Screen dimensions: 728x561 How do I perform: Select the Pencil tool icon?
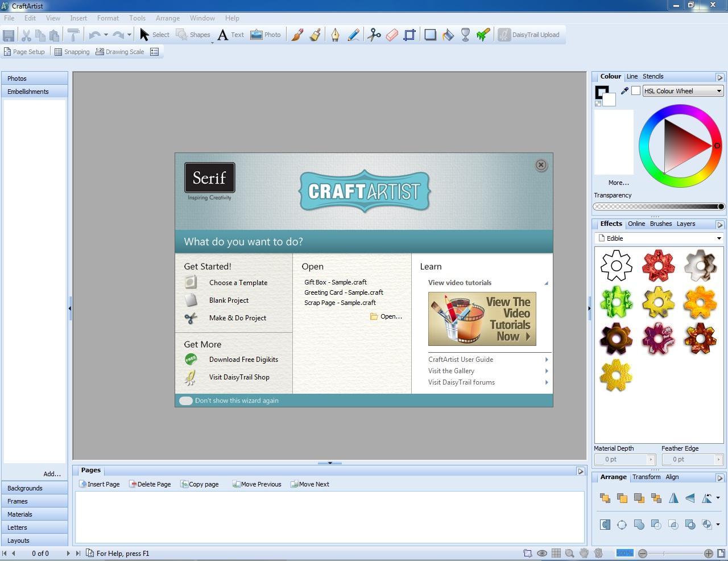[x=353, y=35]
